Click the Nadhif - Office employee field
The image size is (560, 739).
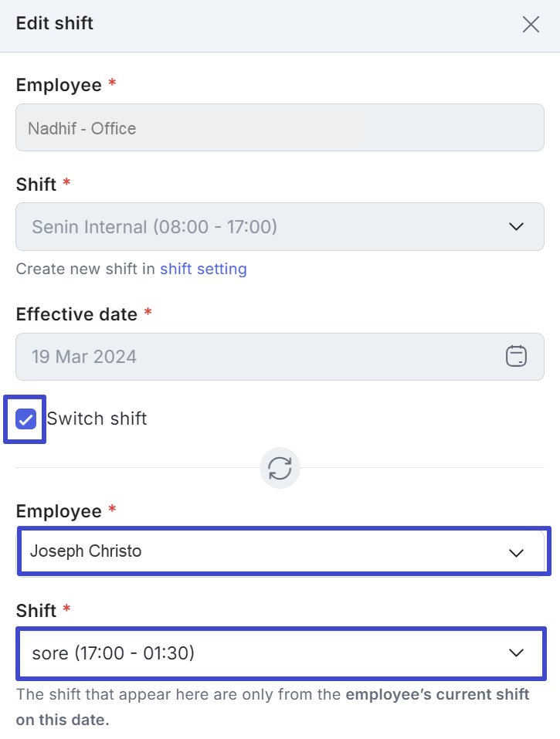[x=280, y=127]
